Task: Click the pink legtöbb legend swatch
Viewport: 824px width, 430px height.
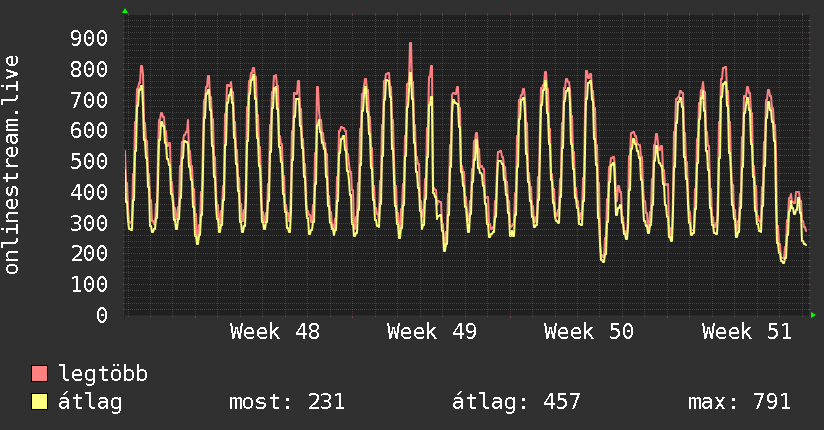Action: coord(39,373)
